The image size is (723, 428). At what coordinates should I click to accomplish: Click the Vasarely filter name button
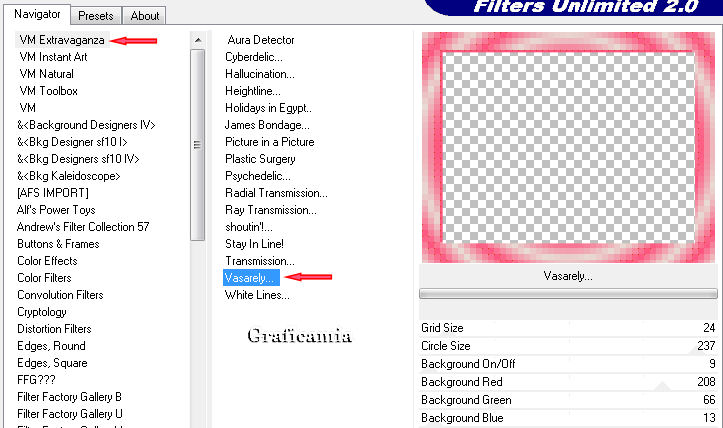click(x=568, y=275)
